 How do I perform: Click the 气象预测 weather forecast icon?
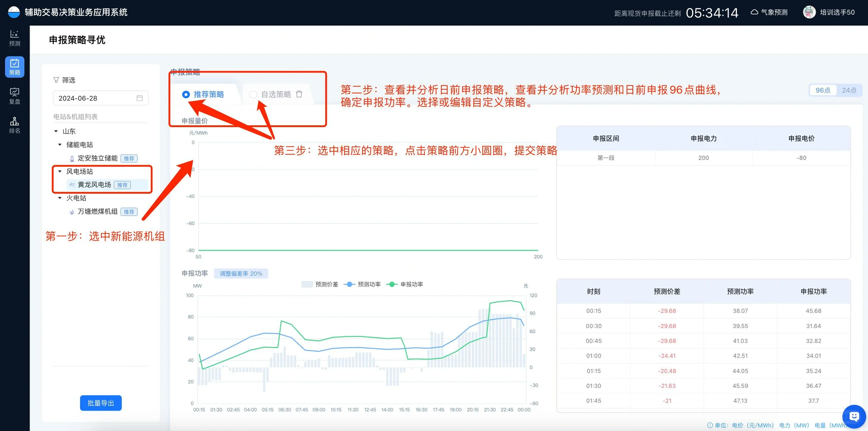(x=754, y=12)
